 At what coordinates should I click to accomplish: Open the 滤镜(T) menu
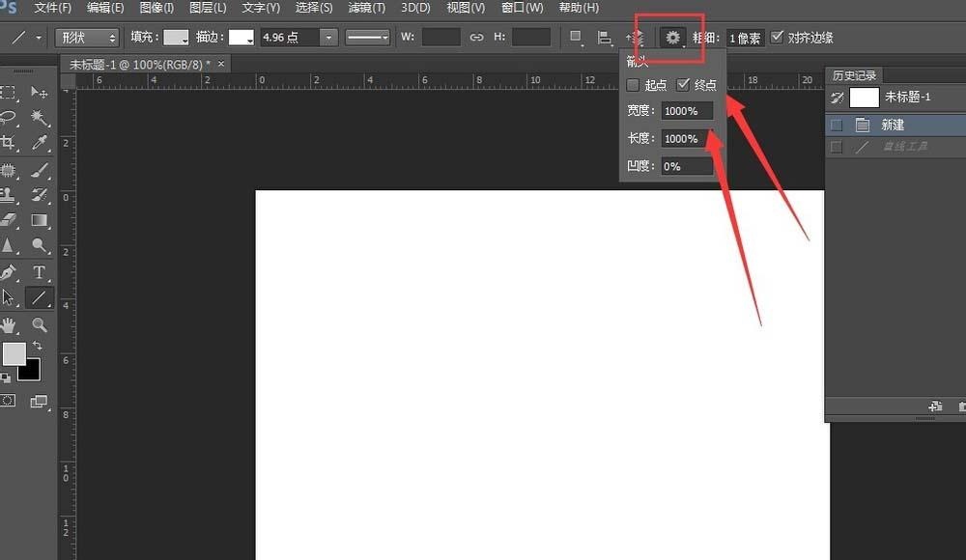(365, 8)
